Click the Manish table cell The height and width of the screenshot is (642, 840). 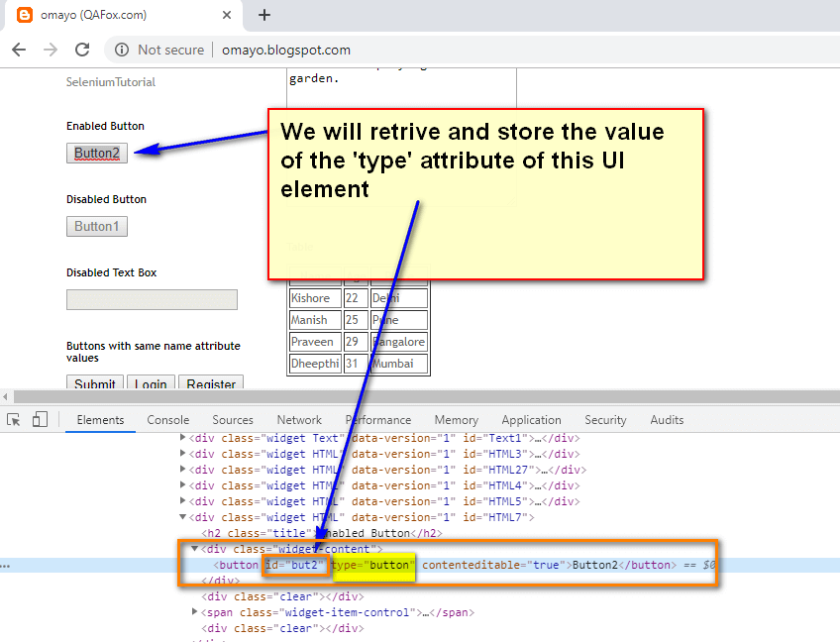315,320
